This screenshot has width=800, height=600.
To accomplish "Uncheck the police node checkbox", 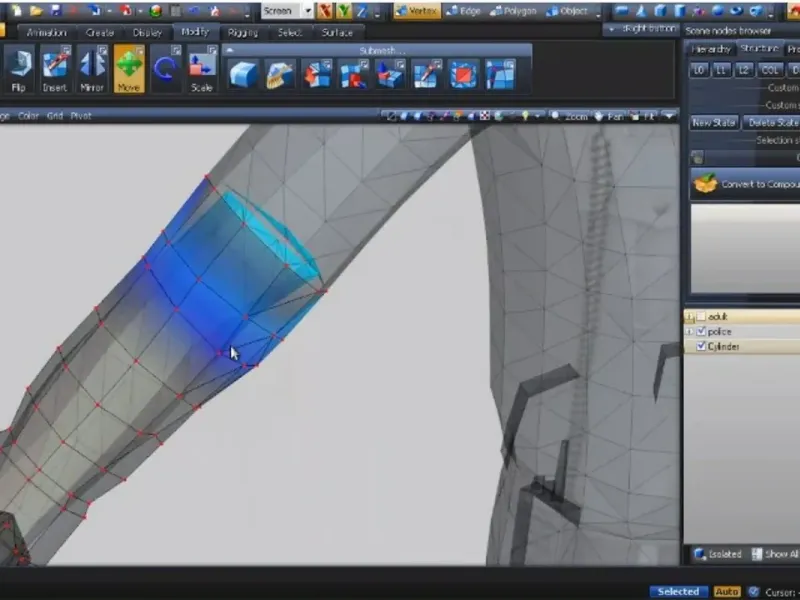I will pyautogui.click(x=701, y=332).
